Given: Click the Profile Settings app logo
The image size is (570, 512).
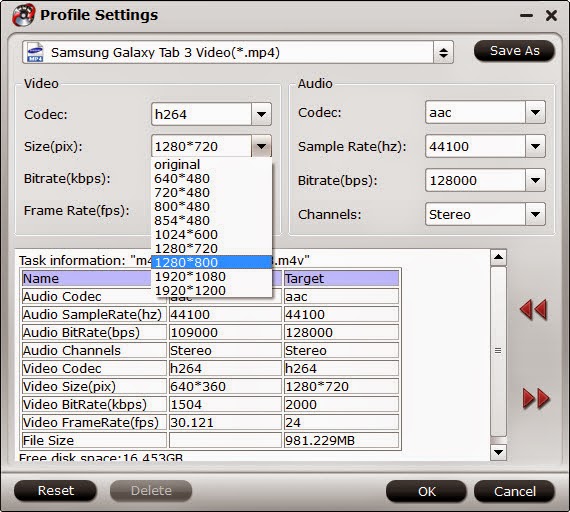Looking at the screenshot, I should pyautogui.click(x=23, y=15).
